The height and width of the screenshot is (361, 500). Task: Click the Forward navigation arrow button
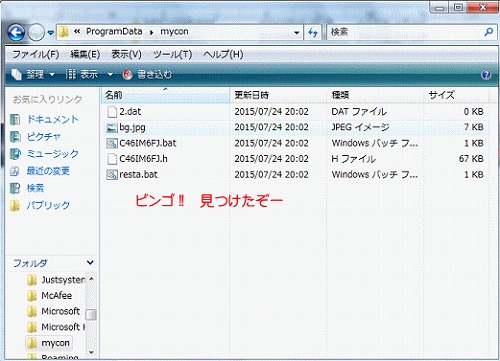(36, 33)
